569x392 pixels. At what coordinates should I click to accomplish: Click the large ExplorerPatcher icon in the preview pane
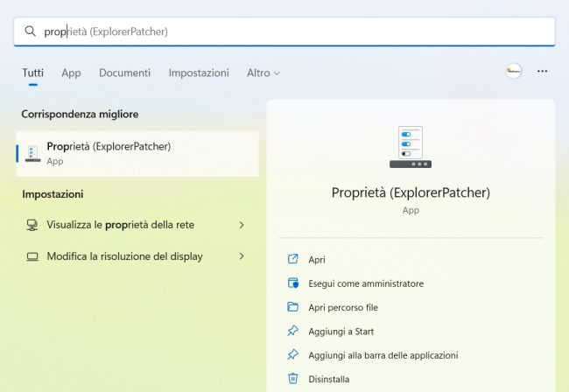coord(411,147)
